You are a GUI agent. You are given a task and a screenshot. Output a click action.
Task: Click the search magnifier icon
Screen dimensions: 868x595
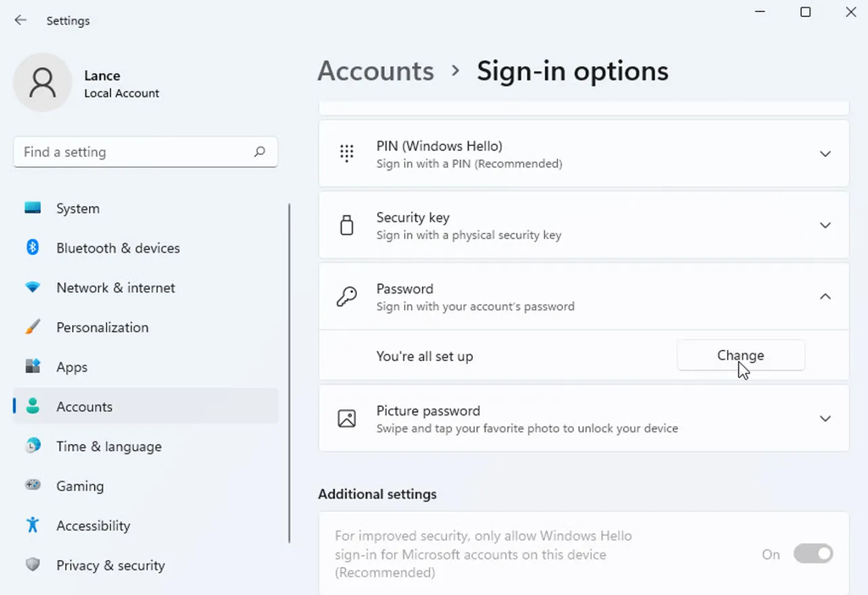(259, 152)
